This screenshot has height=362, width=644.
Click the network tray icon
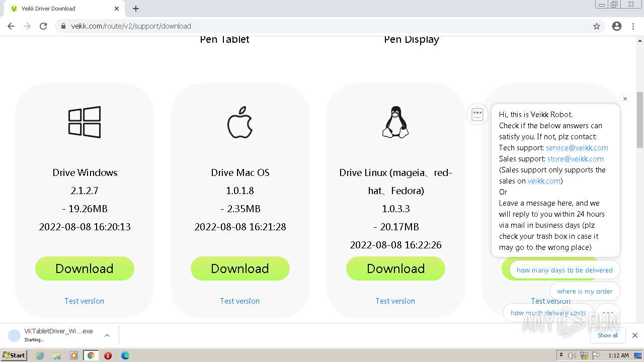tap(584, 355)
